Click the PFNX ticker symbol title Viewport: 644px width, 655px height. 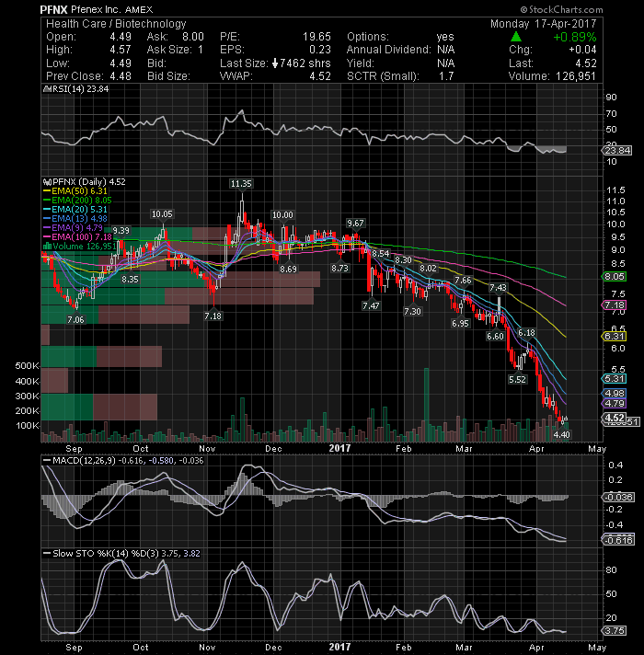[54, 9]
